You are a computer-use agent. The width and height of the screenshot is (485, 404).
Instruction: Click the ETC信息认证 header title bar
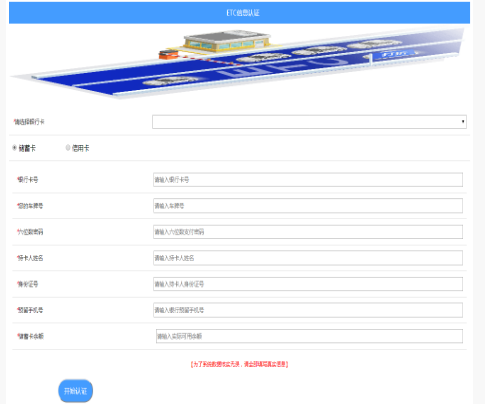coord(239,13)
